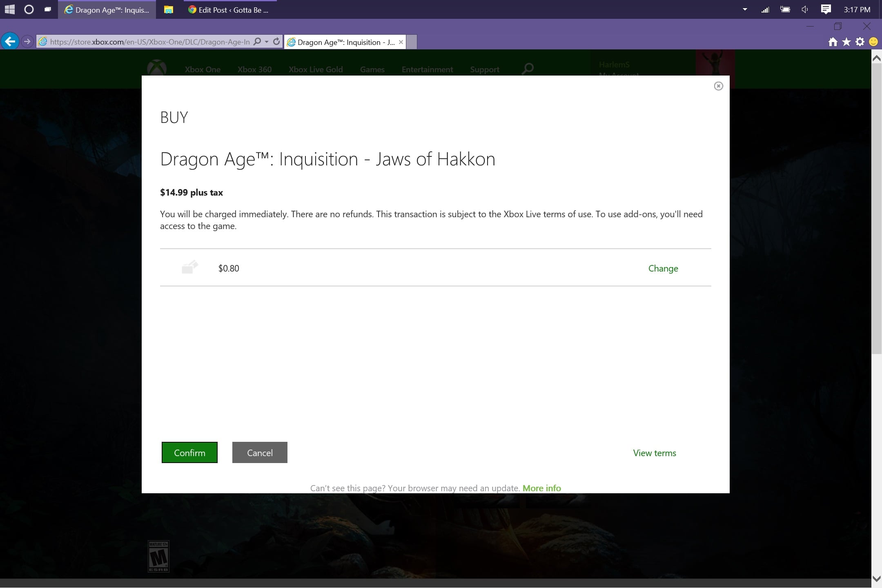
Task: Click the smiley feedback icon
Action: point(873,42)
